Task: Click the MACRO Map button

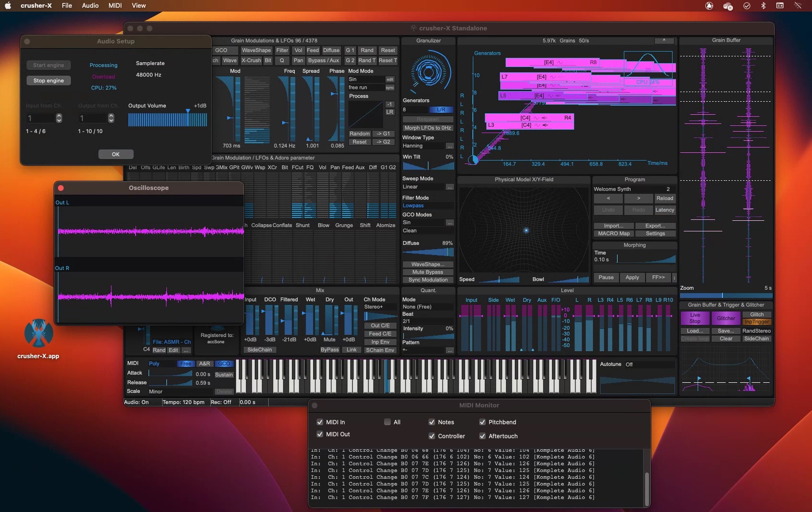Action: (x=614, y=234)
